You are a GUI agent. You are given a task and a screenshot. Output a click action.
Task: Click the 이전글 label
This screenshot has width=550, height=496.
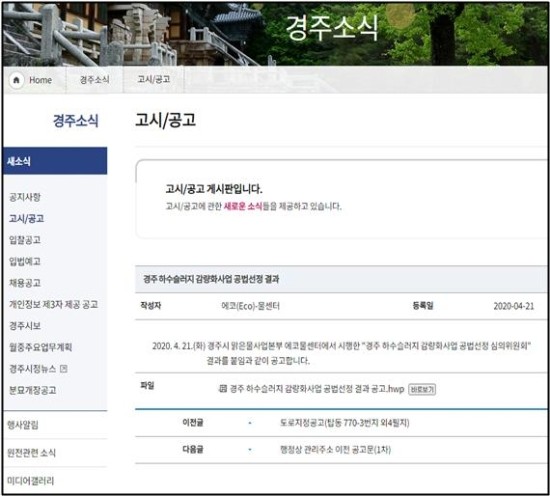click(193, 422)
